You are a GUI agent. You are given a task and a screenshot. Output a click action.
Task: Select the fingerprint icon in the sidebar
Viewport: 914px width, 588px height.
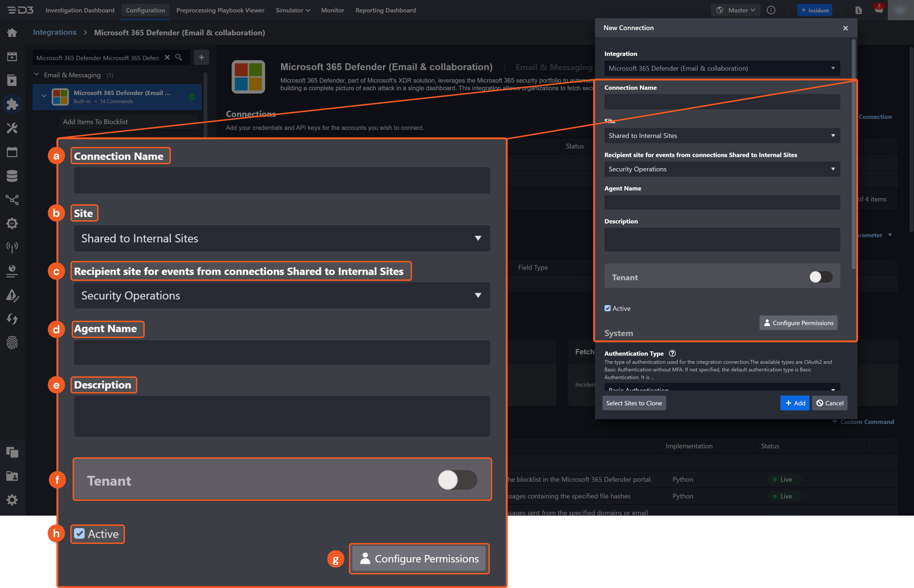(x=12, y=343)
